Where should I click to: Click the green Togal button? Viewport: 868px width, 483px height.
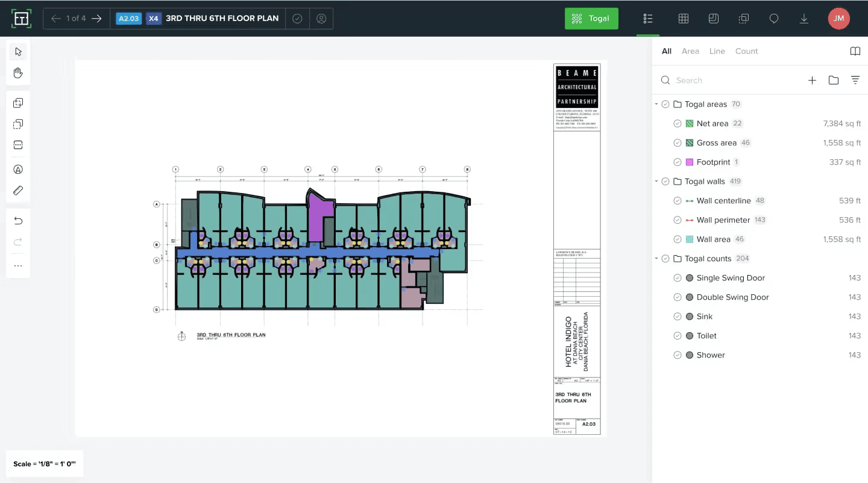click(591, 19)
